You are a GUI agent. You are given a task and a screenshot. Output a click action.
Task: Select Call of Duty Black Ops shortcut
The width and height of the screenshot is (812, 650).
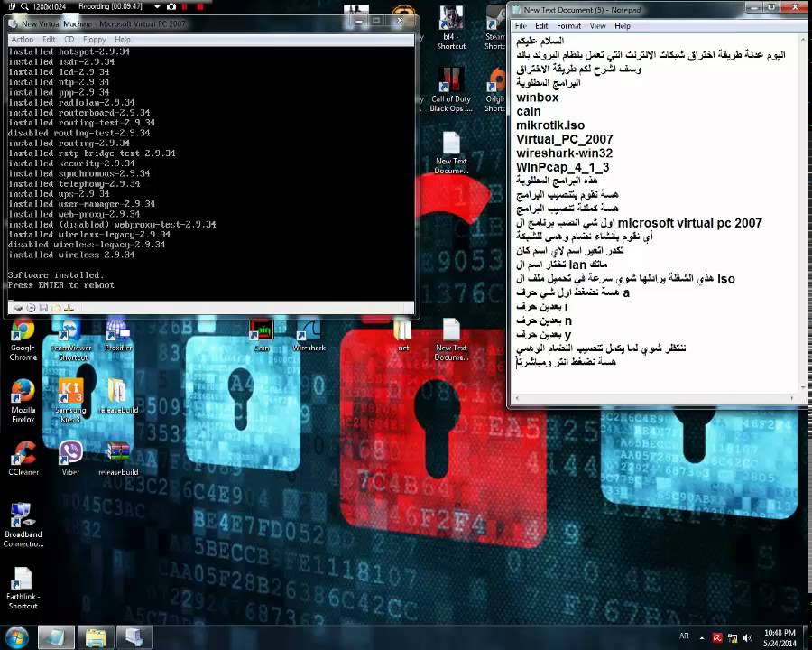451,89
